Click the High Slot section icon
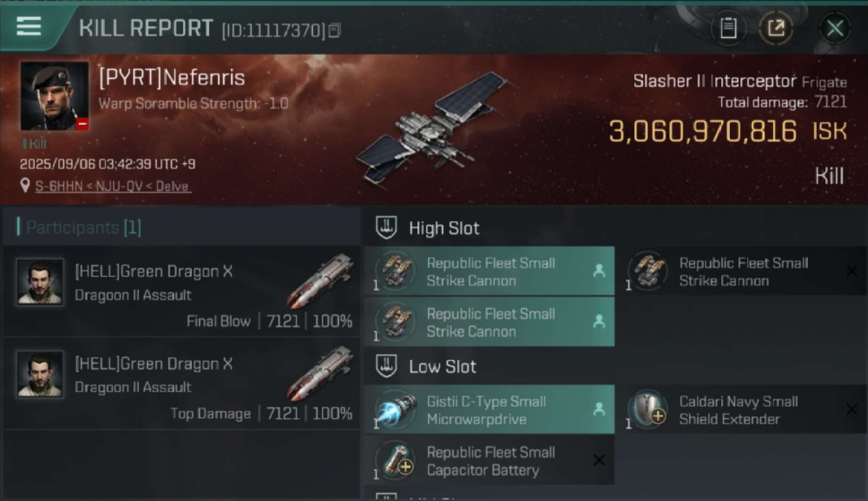The height and width of the screenshot is (501, 868). pyautogui.click(x=387, y=228)
